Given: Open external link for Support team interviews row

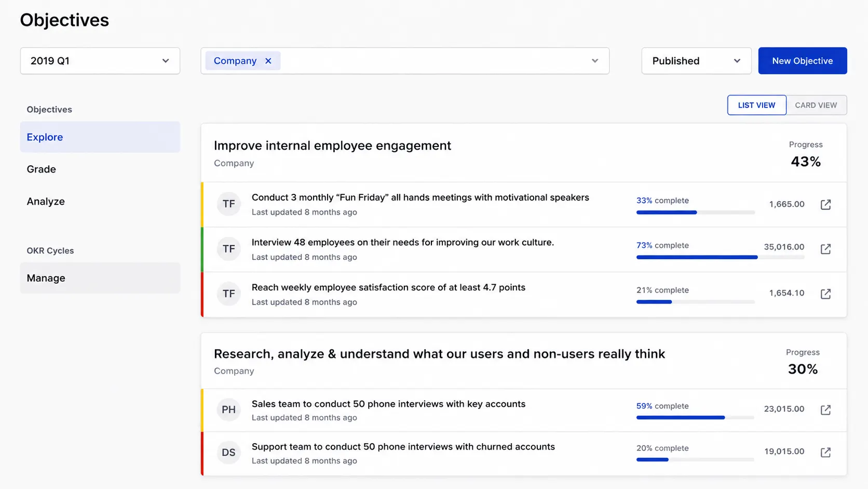Looking at the screenshot, I should coord(825,452).
